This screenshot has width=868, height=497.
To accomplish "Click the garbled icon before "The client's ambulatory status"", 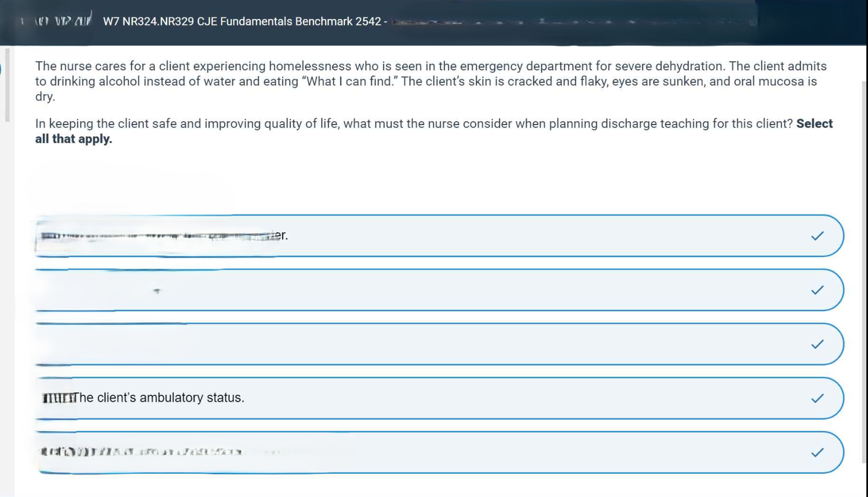I will (x=57, y=398).
